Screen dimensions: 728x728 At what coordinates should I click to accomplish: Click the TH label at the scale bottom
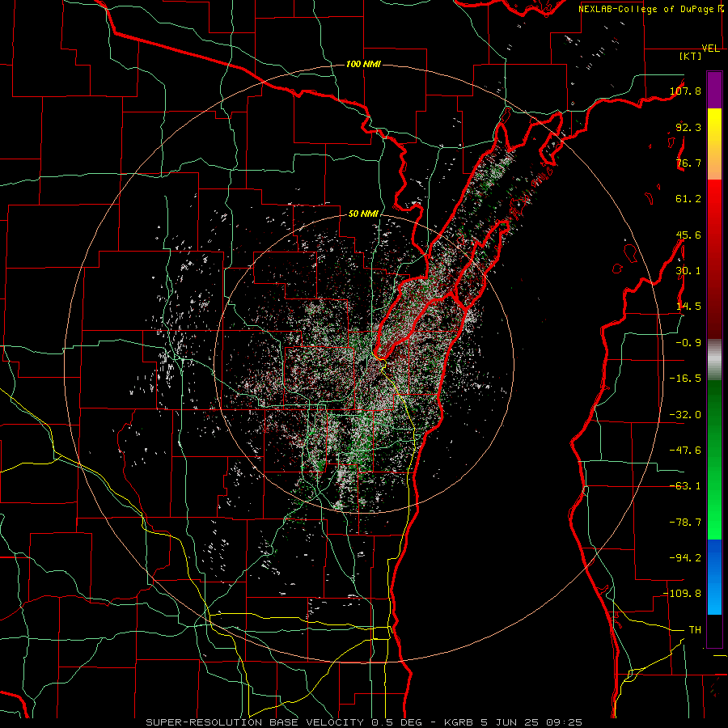pos(695,630)
